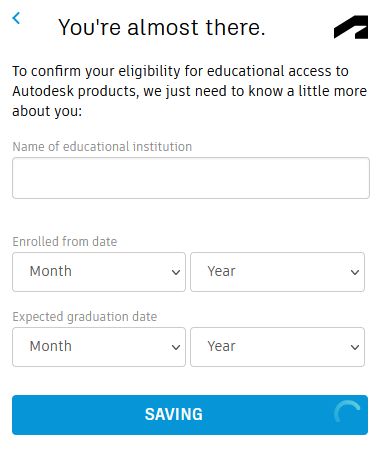
Task: Focus the educational institution name field
Action: [191, 178]
